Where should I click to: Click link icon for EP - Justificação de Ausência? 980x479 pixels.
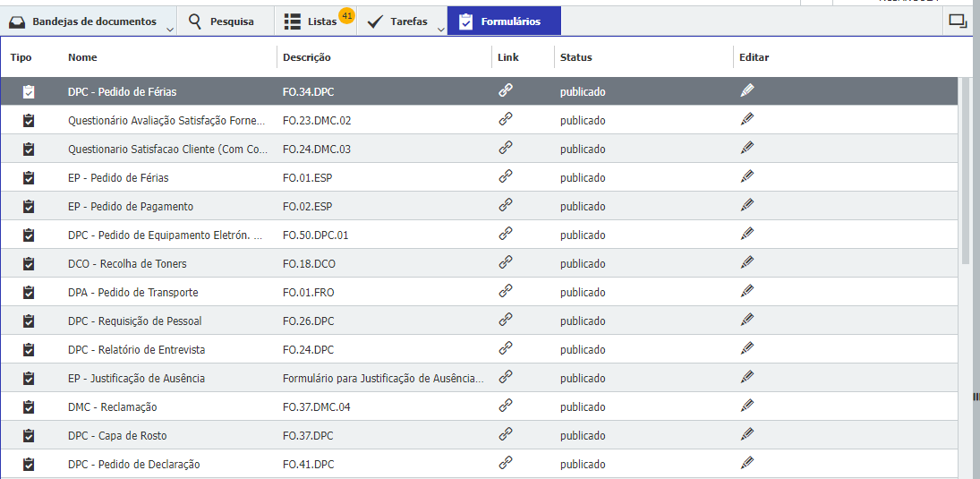click(x=506, y=378)
